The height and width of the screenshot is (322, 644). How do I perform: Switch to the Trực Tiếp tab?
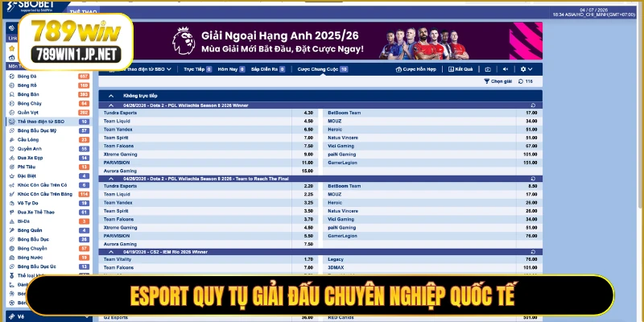(x=194, y=69)
